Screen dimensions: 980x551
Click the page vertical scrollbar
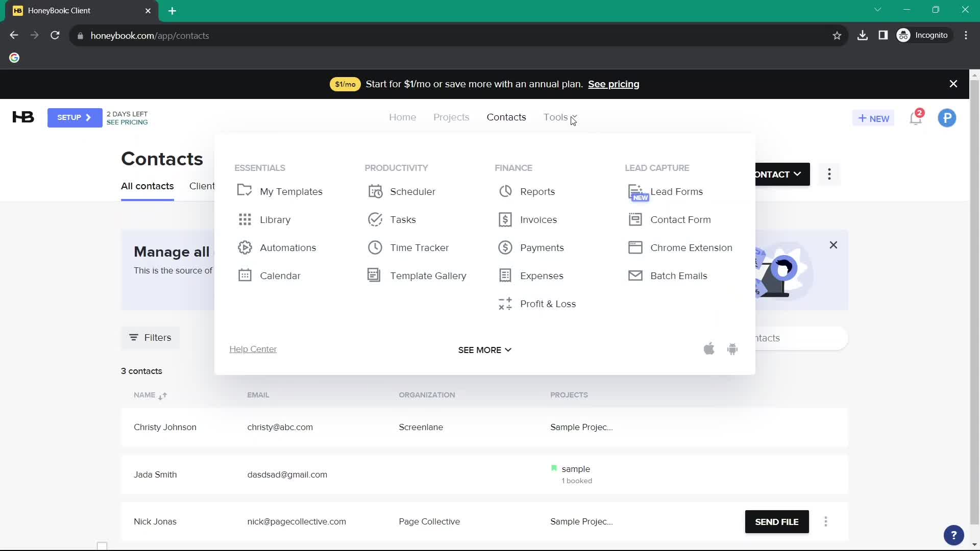tap(974, 301)
